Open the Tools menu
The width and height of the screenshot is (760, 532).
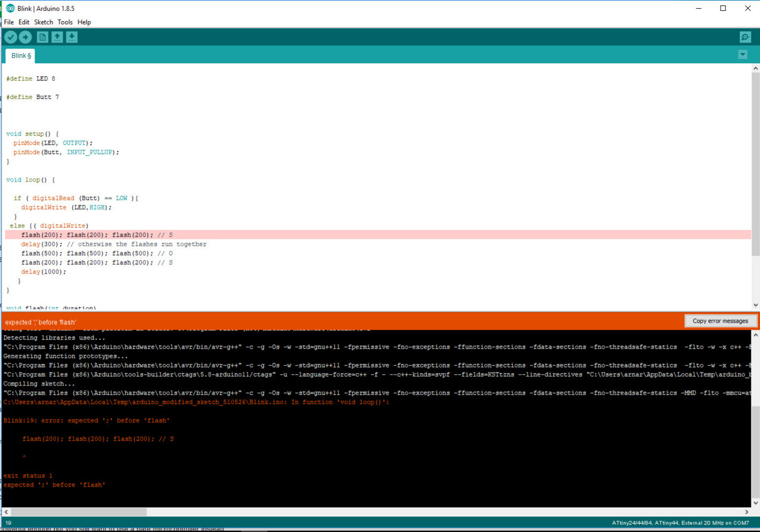click(x=65, y=22)
